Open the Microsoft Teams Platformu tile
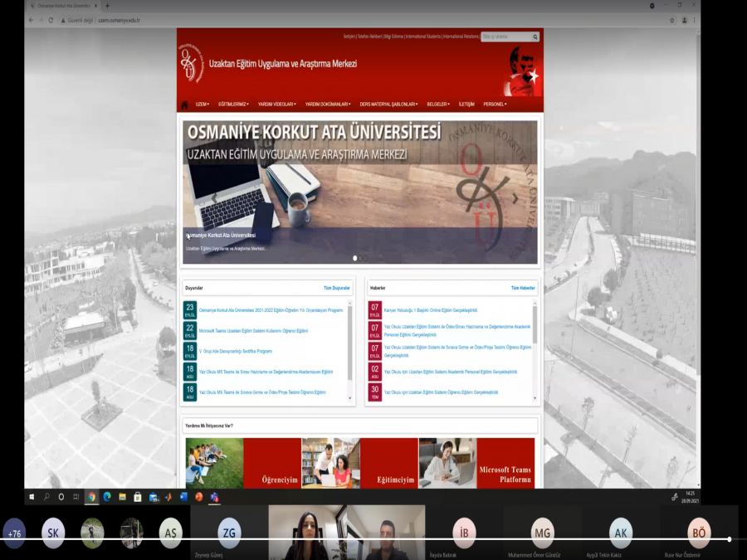This screenshot has height=560, width=747. click(x=505, y=463)
